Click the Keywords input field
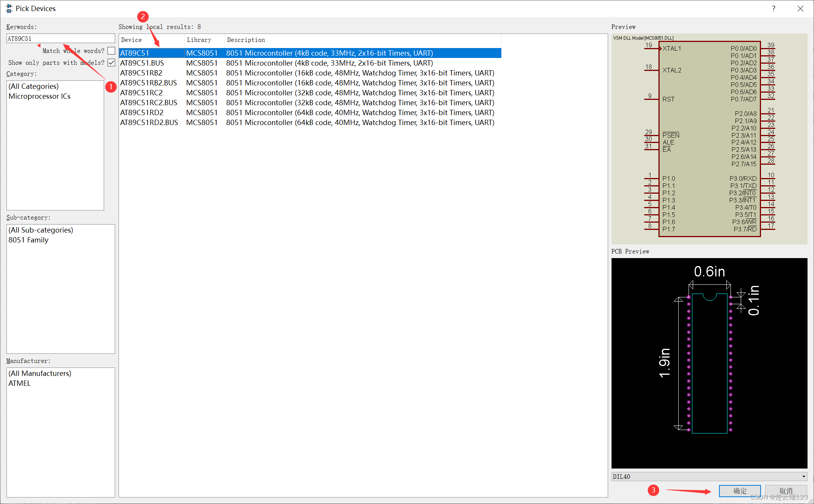 [60, 39]
